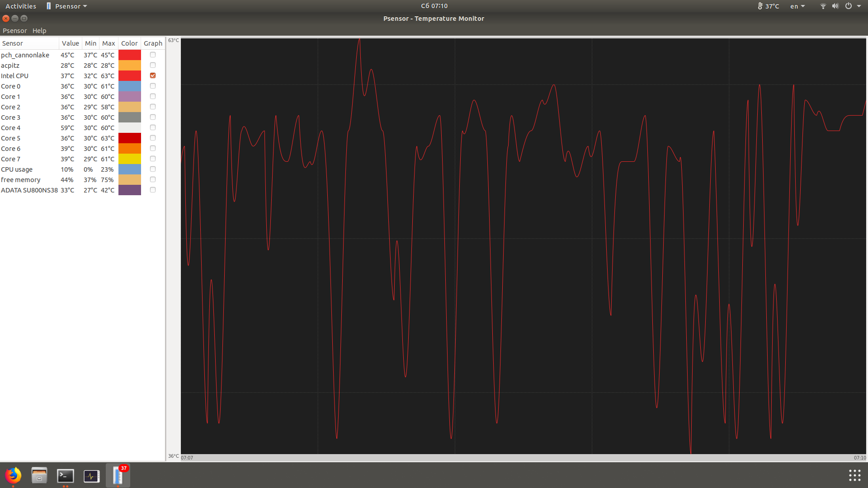The image size is (868, 488).
Task: Click Psensor icon in the dock
Action: (x=118, y=475)
